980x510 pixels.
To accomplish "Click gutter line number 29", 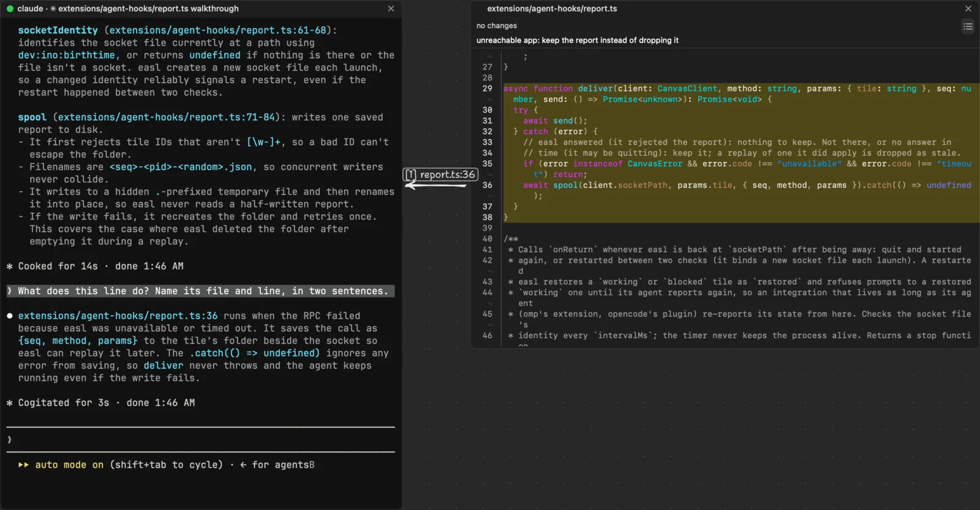I will click(x=488, y=88).
